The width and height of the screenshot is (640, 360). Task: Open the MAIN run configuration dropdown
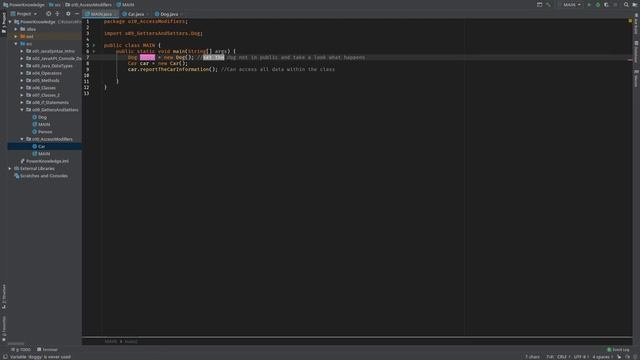tap(571, 5)
